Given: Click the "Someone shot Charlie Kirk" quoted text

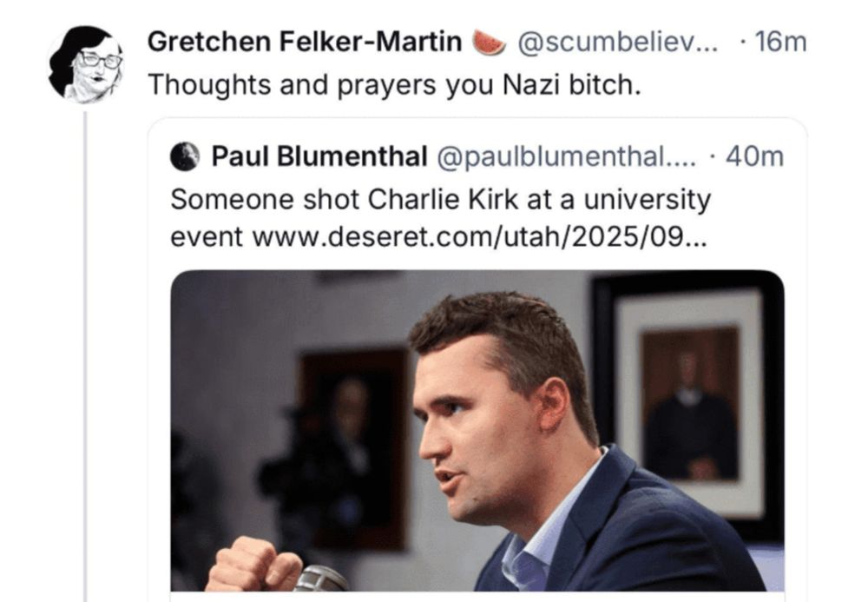Looking at the screenshot, I should [440, 199].
